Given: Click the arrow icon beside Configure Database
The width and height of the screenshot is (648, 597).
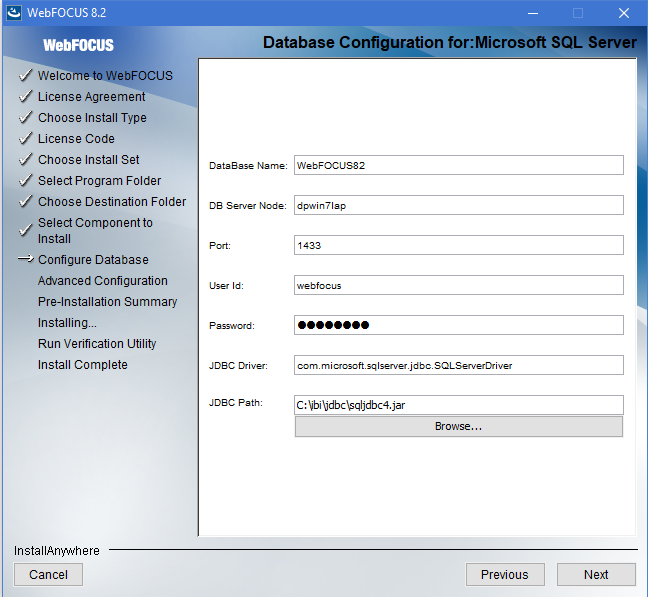Looking at the screenshot, I should click(26, 259).
